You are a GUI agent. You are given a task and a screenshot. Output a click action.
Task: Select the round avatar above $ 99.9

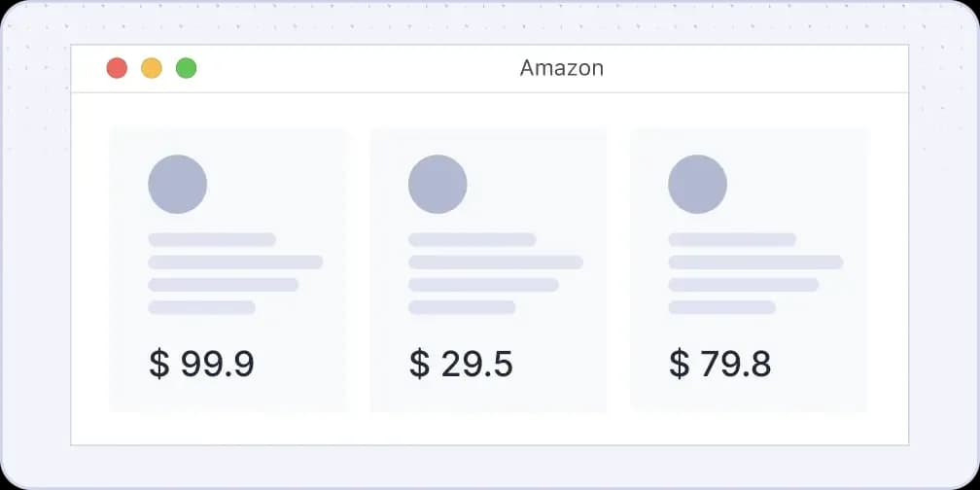coord(177,184)
